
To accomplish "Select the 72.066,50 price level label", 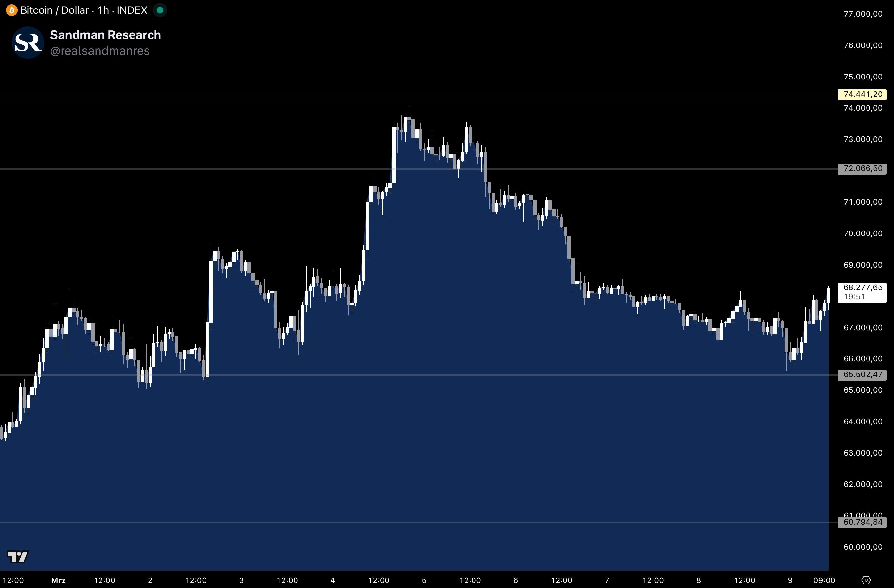I will point(863,169).
